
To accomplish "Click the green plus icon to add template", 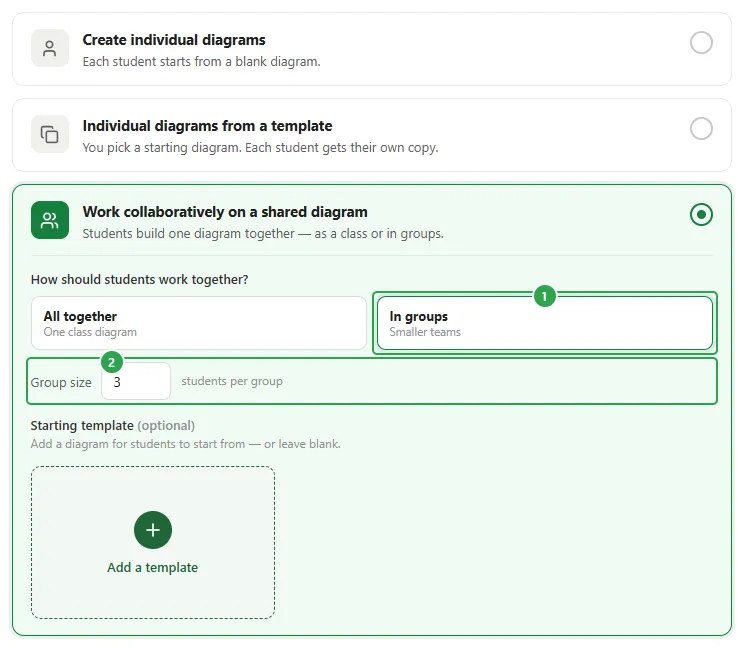I will pos(153,530).
